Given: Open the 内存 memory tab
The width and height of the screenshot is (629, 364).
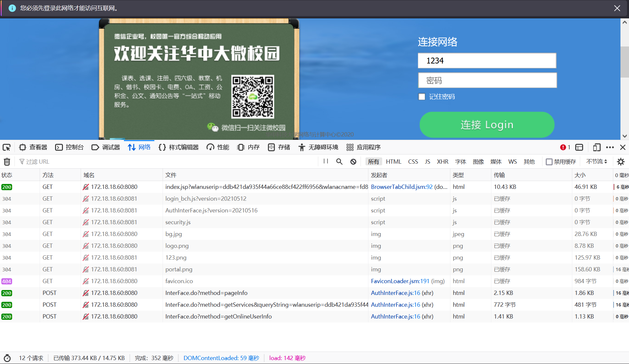Looking at the screenshot, I should tap(248, 147).
